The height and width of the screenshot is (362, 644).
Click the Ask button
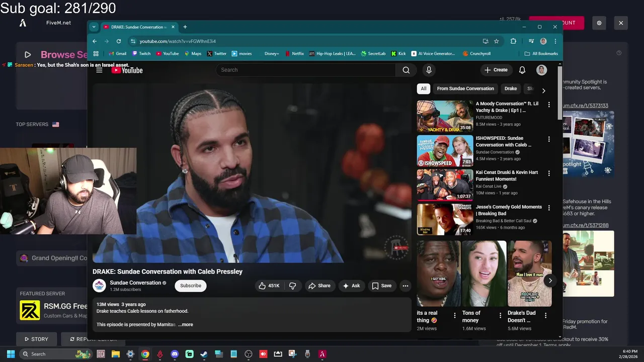[351, 286]
